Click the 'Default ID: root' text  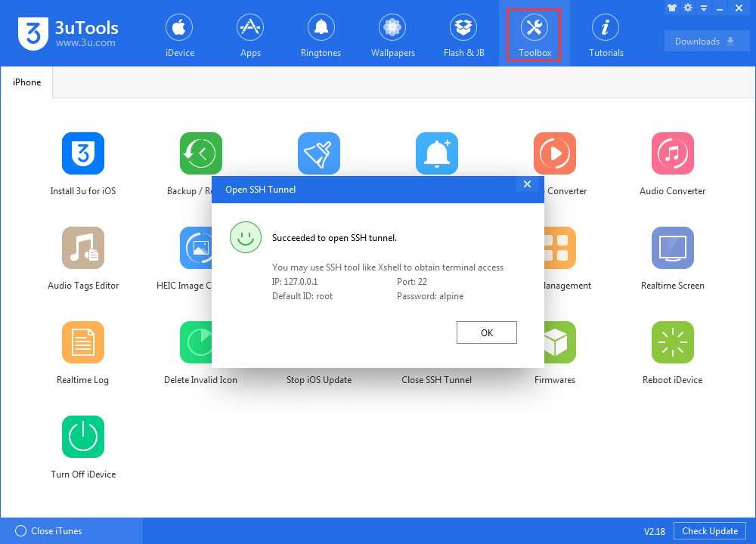point(302,296)
